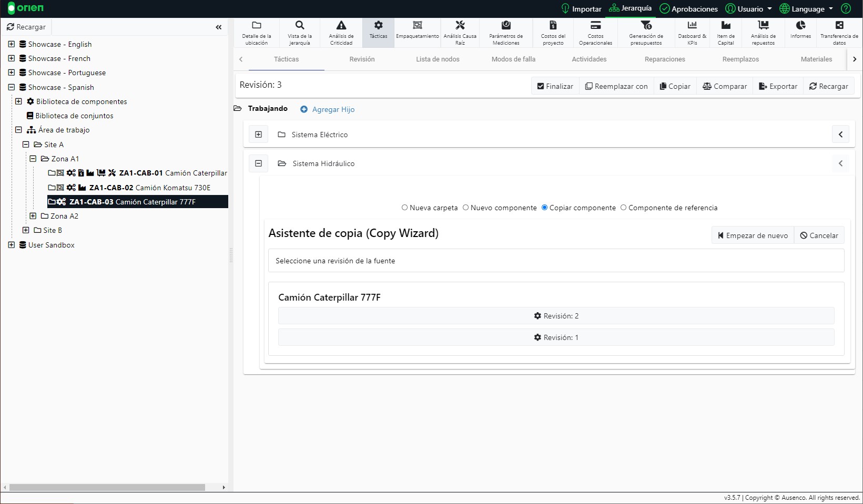Click Recargar in the sidebar header

click(26, 27)
